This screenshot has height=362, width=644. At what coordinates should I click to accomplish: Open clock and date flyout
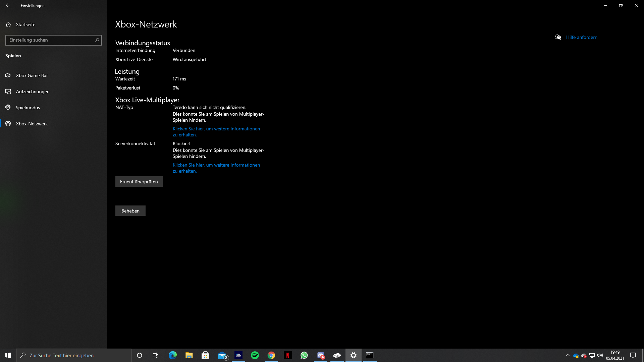[x=615, y=355]
